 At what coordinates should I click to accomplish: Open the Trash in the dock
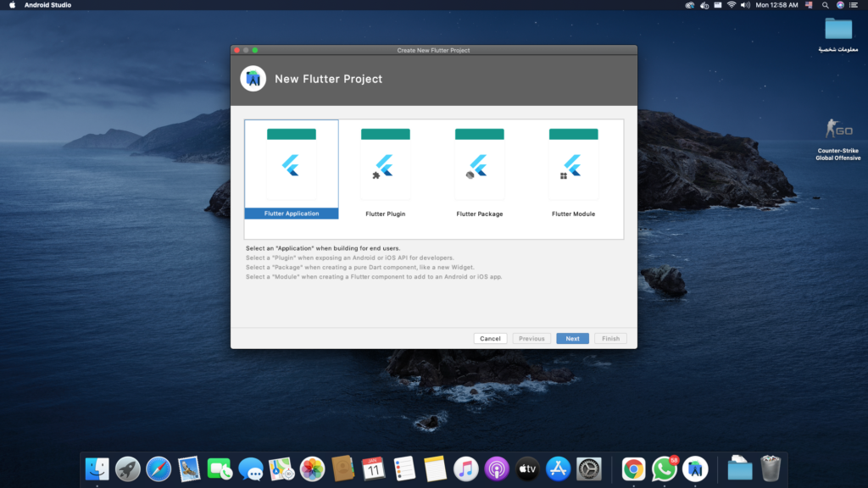tap(771, 469)
